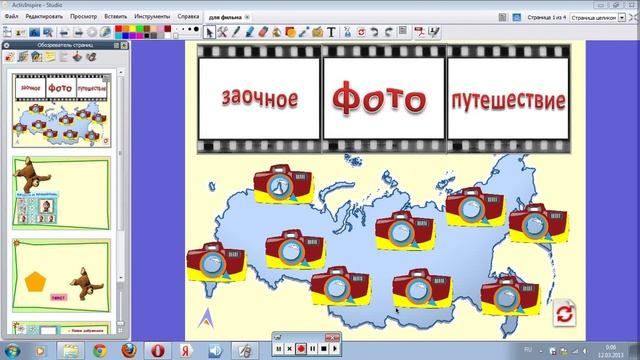Open the Вставить menu
Screen dimensions: 640x360
116,17
